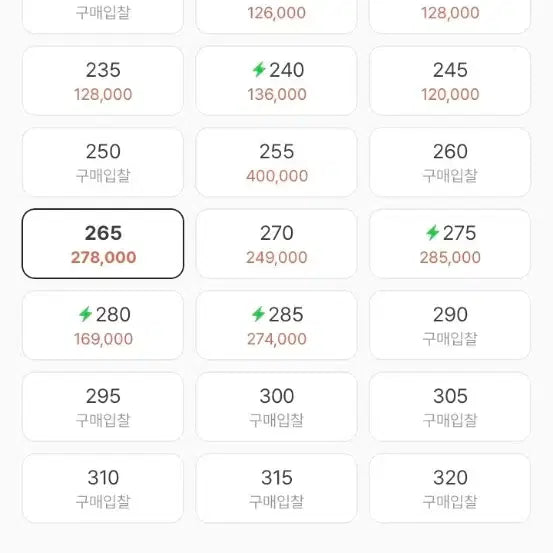Choose size 315 구매입찰 tile
553x553 pixels.
(x=276, y=488)
